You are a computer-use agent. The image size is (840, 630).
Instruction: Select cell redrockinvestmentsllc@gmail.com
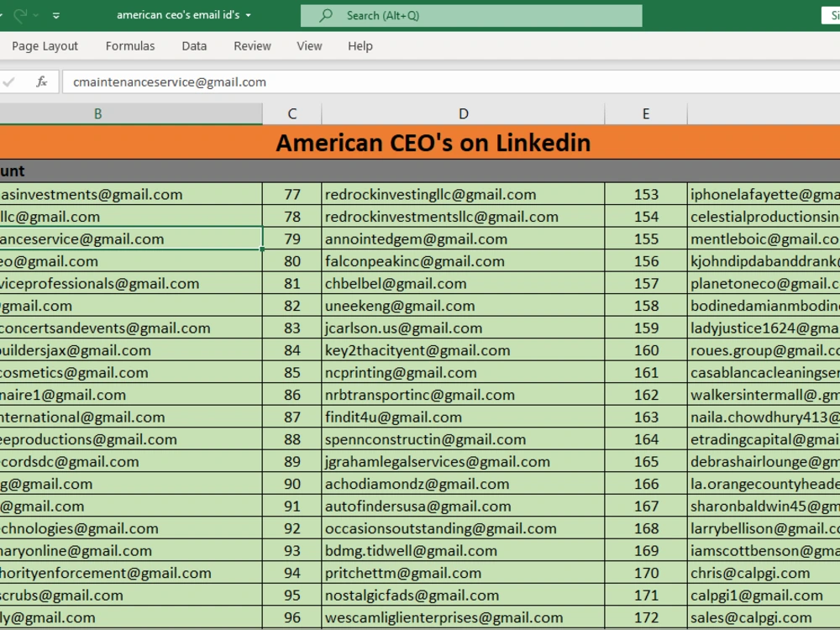pos(464,217)
